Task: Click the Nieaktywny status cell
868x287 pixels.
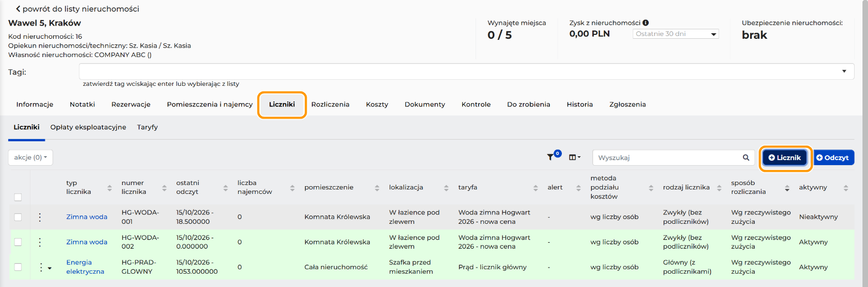Action: [819, 217]
